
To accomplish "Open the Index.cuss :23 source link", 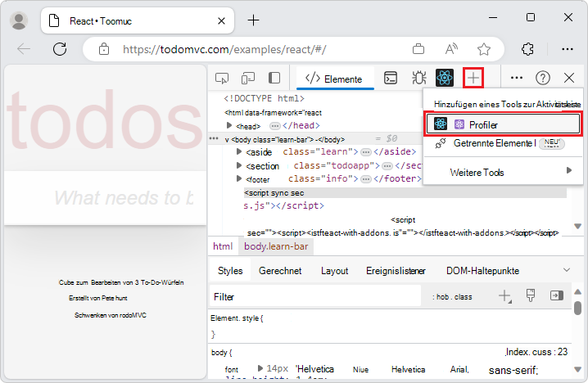I will tap(536, 352).
